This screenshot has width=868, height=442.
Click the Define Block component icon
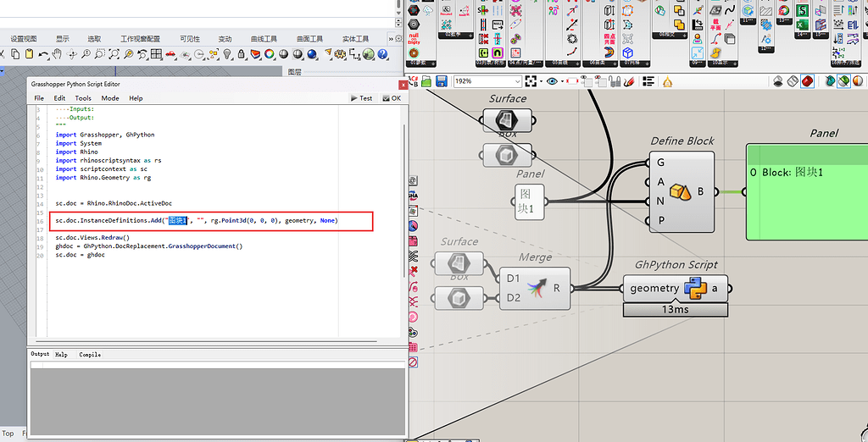[x=681, y=192]
